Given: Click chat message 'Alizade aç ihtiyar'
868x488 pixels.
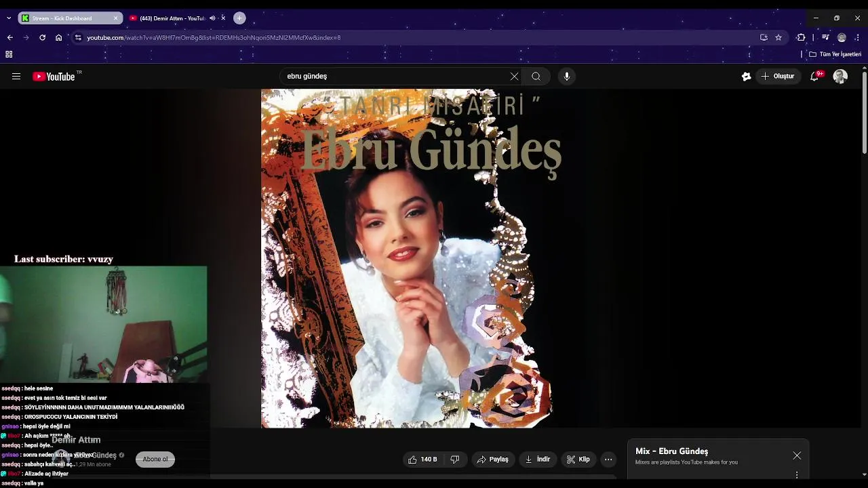Looking at the screenshot, I should point(46,474).
